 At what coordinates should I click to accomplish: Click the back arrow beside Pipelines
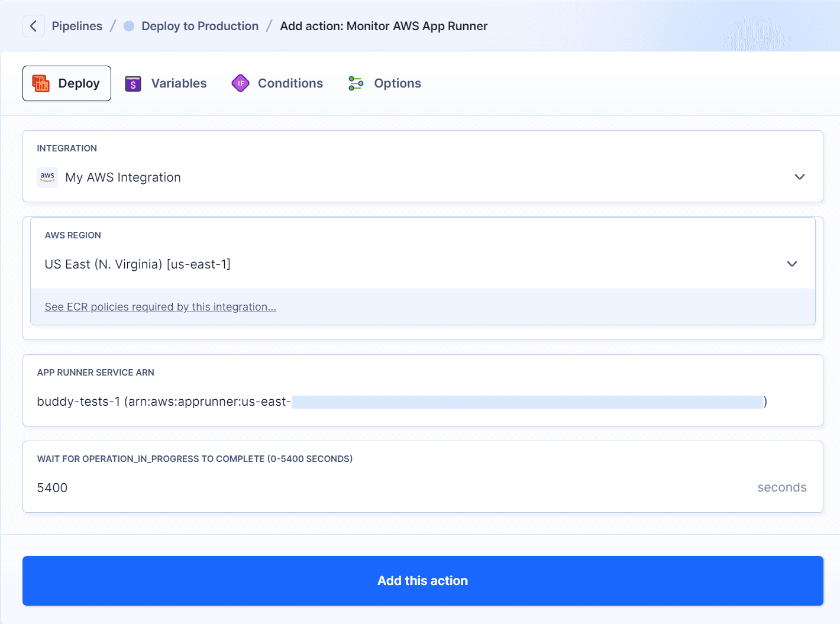(33, 25)
